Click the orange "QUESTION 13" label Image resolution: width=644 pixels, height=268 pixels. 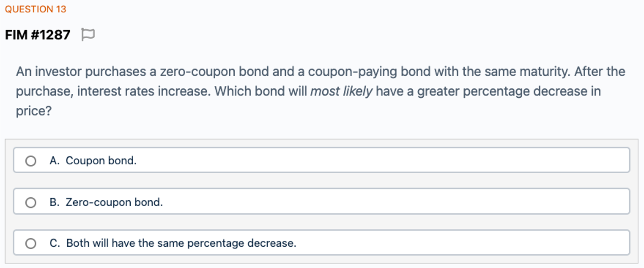pos(36,9)
